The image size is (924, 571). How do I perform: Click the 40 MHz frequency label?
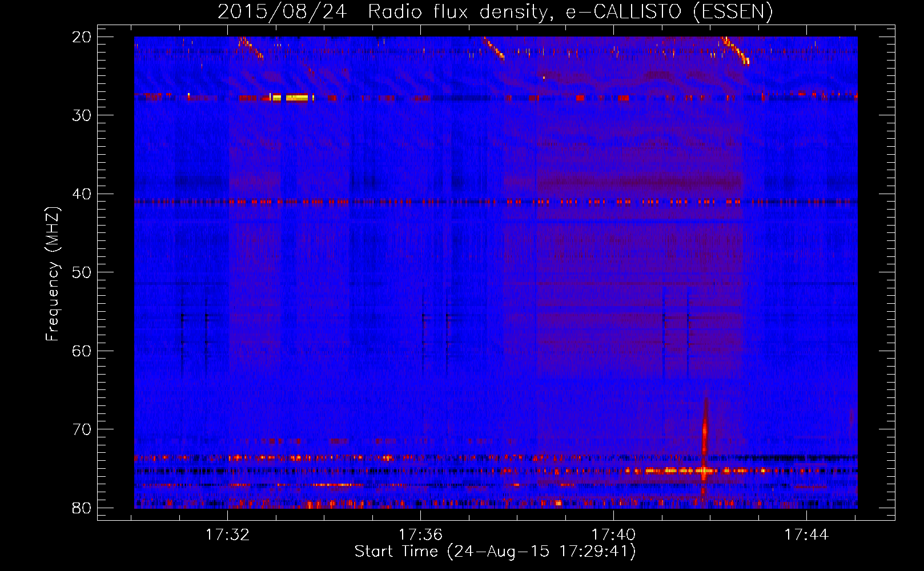(82, 194)
